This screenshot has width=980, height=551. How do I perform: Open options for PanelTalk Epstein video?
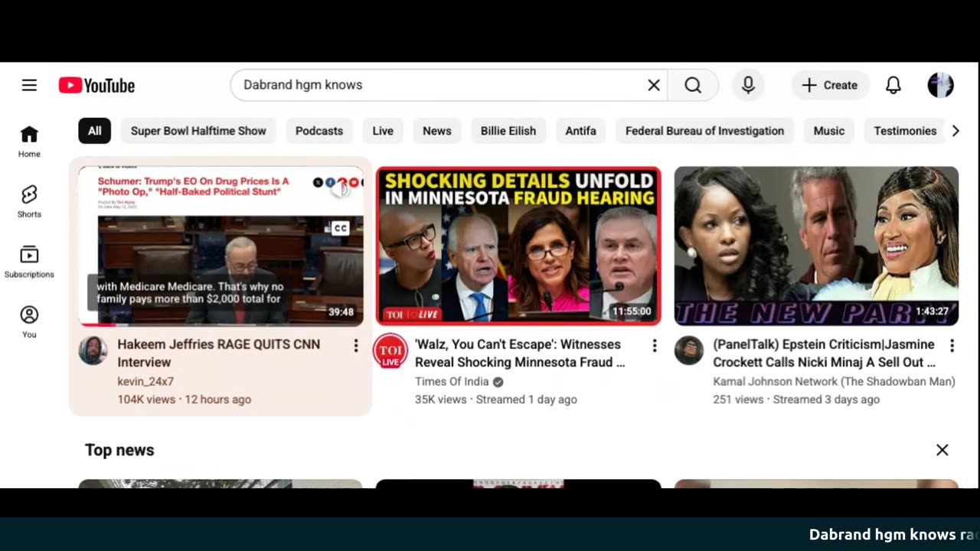952,346
